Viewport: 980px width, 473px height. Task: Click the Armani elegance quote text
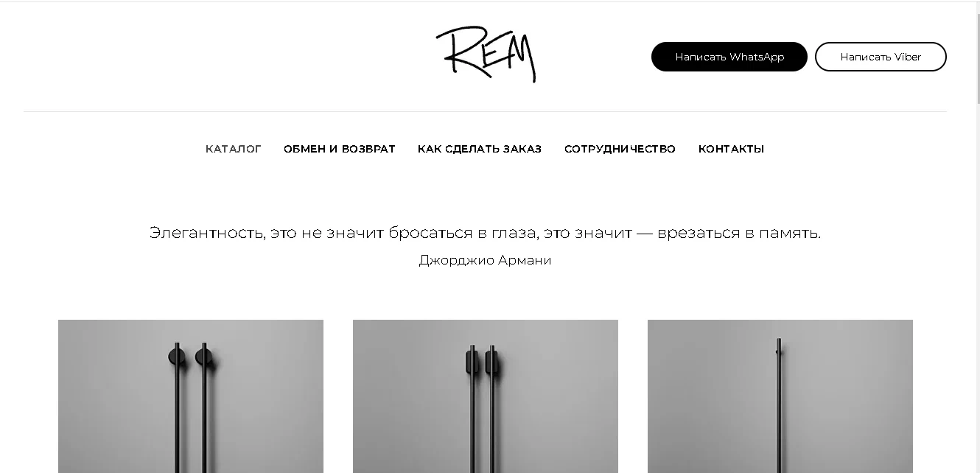tap(485, 233)
